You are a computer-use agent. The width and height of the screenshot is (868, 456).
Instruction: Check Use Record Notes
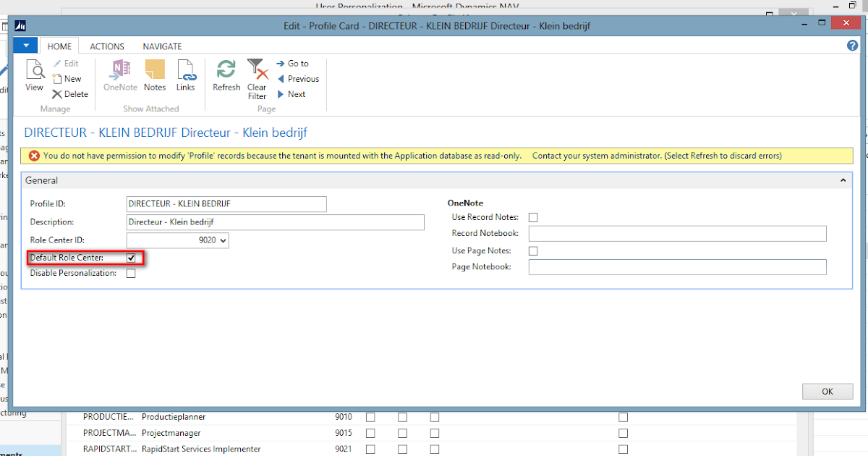tap(533, 217)
